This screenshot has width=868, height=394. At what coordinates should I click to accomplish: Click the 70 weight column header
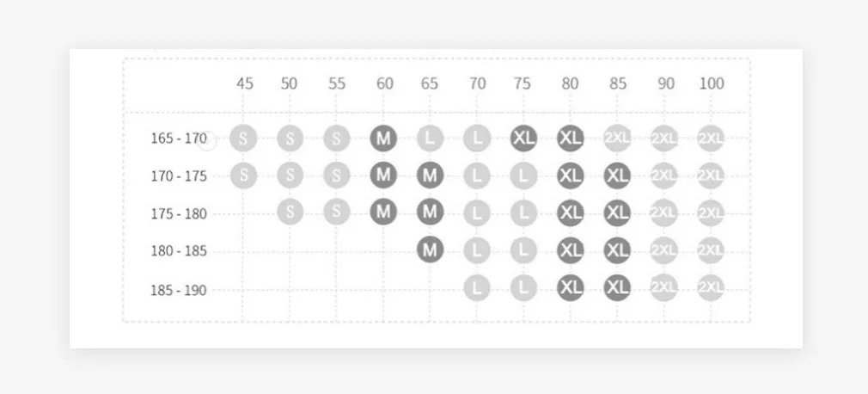(477, 83)
